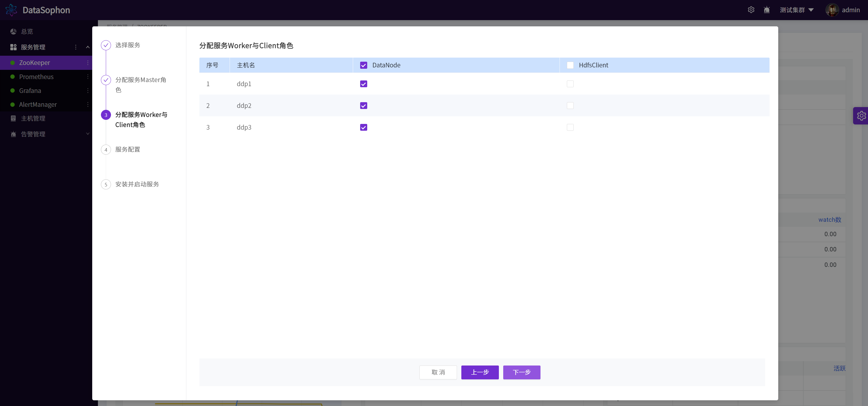
Task: Open Prometheus three-dot options menu
Action: coord(88,77)
